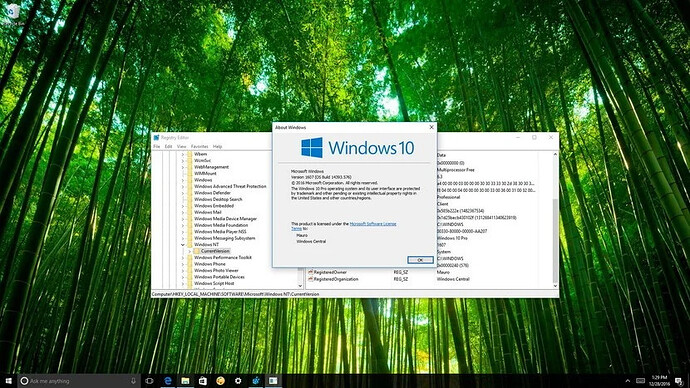
Task: Close the About Windows dialog
Action: [x=431, y=127]
